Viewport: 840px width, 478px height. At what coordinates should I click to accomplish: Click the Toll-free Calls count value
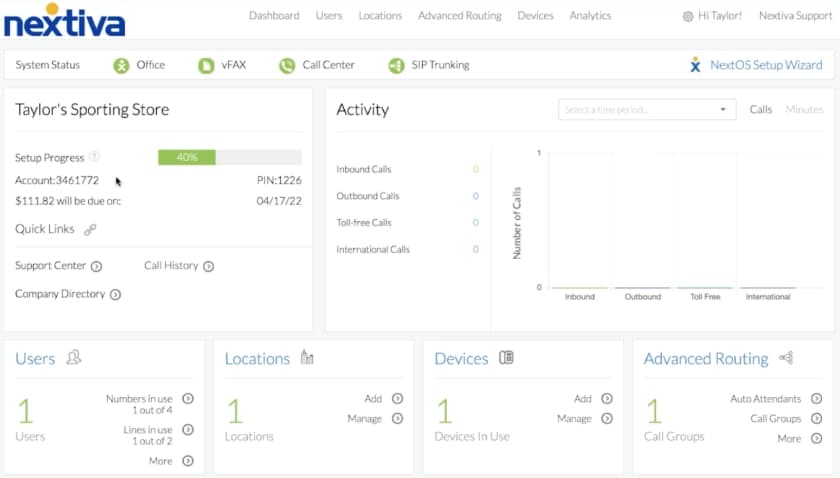(475, 223)
